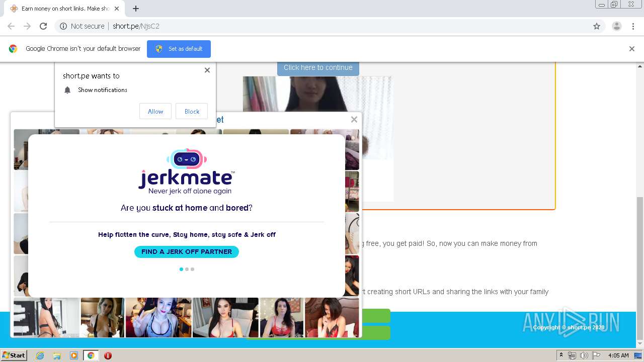Show hidden system tray icons
This screenshot has width=644, height=362.
coord(561,355)
